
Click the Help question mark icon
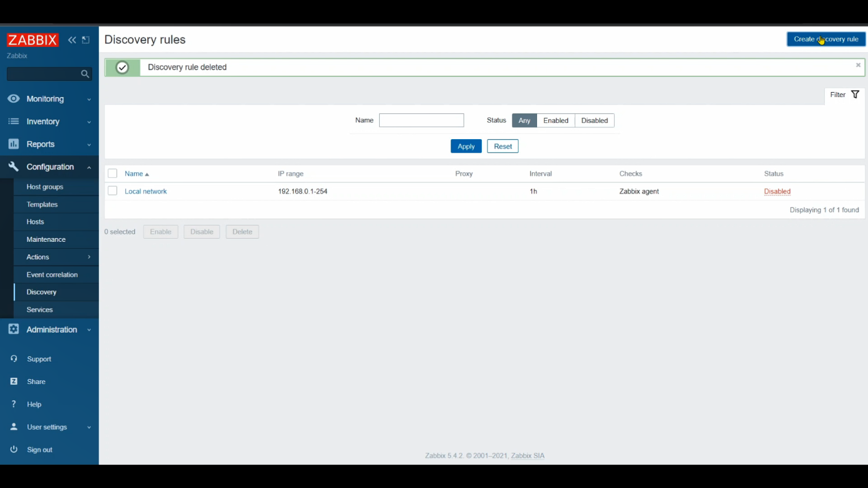click(14, 404)
